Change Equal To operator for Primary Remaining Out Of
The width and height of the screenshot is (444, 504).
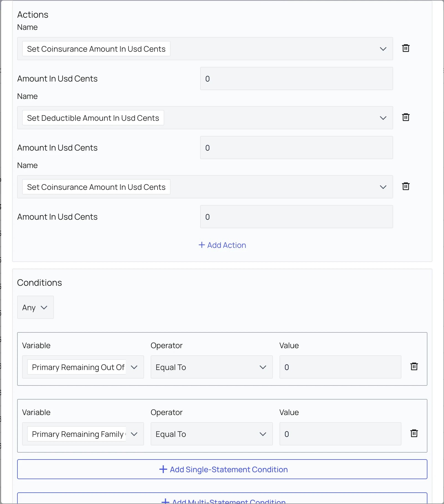click(211, 367)
